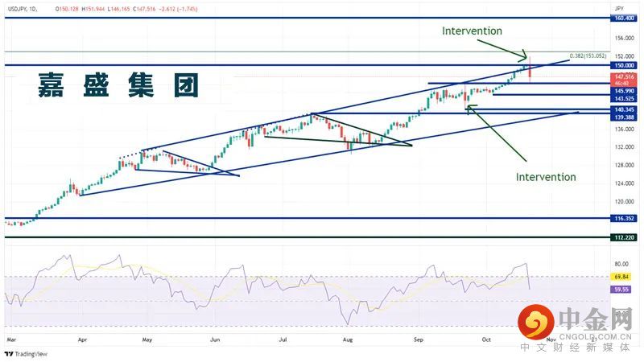Click the Jul label on time axis
Image resolution: width=644 pixels, height=362 pixels.
[x=283, y=339]
